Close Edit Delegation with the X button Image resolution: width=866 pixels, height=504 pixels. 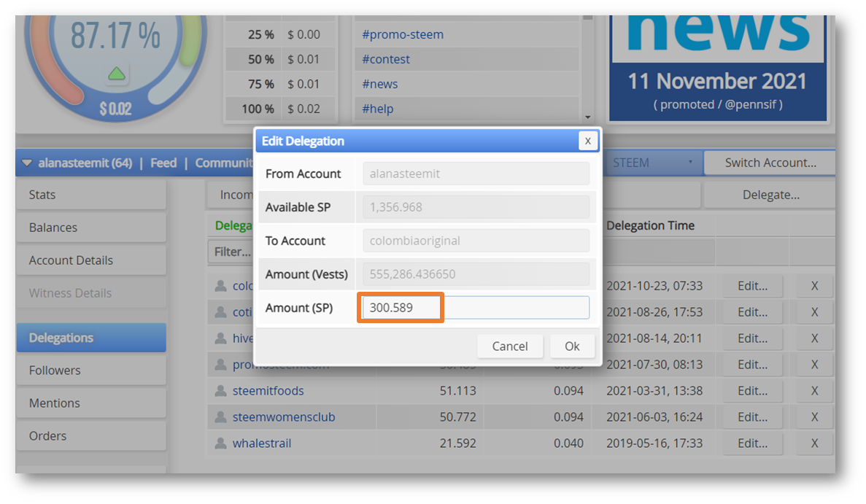[587, 141]
